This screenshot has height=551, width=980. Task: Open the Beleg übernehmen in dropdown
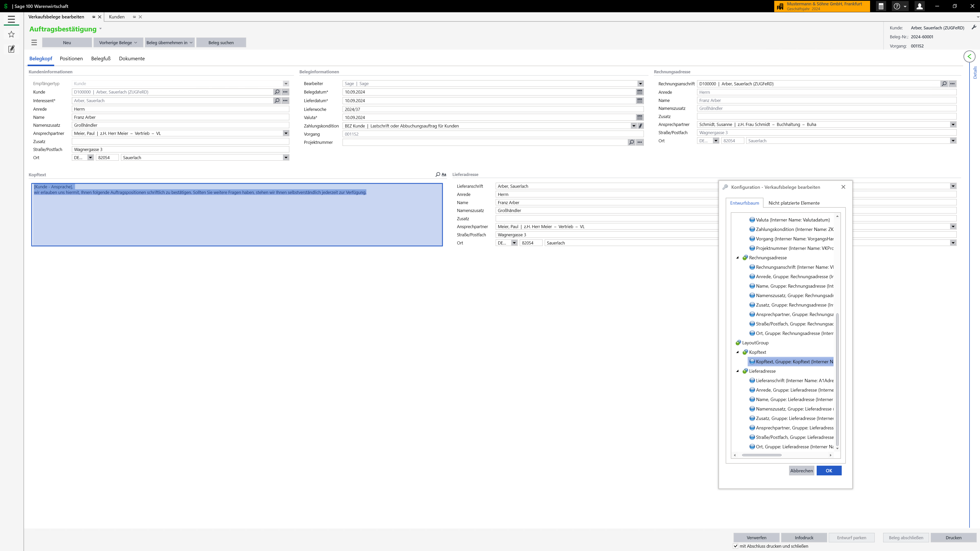click(170, 43)
